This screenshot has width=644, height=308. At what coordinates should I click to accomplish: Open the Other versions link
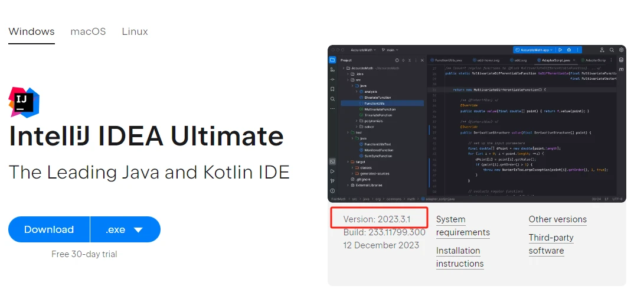click(558, 219)
